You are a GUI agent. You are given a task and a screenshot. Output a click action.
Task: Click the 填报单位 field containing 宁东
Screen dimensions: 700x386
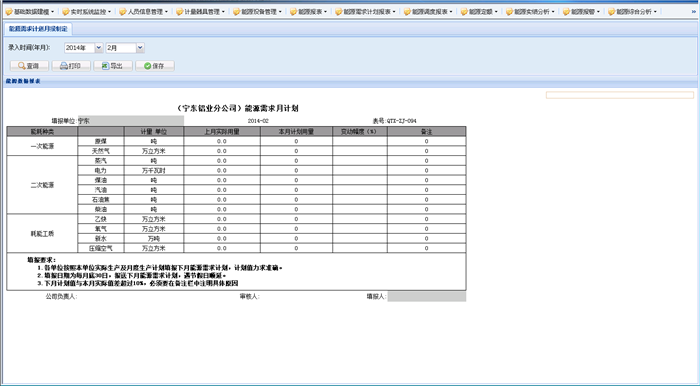tap(131, 120)
